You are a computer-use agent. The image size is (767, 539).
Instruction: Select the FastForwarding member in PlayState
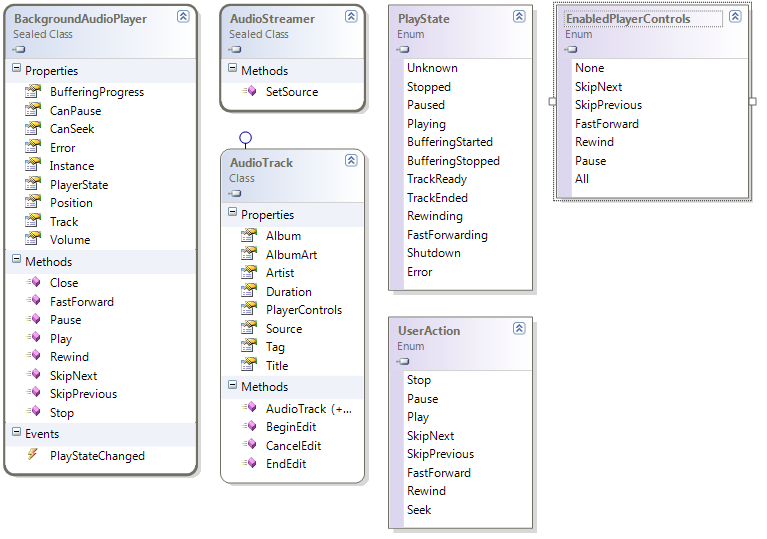(x=448, y=235)
